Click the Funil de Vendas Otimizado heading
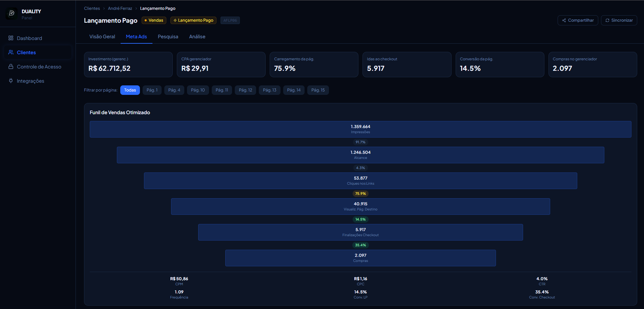The width and height of the screenshot is (644, 309). [120, 112]
